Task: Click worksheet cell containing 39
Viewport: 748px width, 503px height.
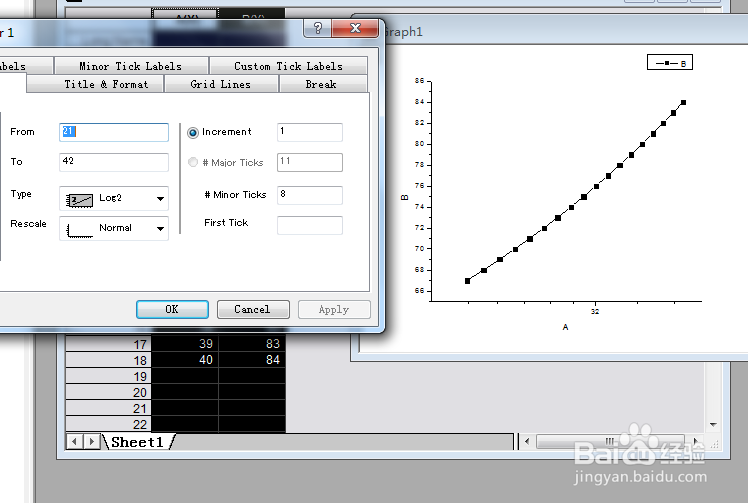Action: pyautogui.click(x=185, y=344)
